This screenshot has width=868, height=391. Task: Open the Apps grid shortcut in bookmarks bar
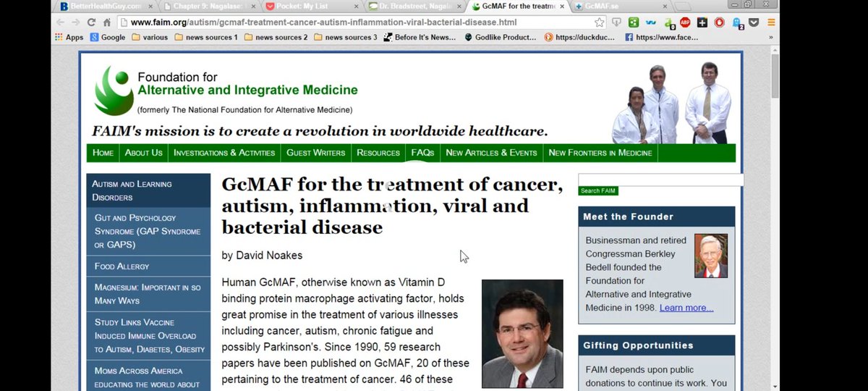point(69,37)
